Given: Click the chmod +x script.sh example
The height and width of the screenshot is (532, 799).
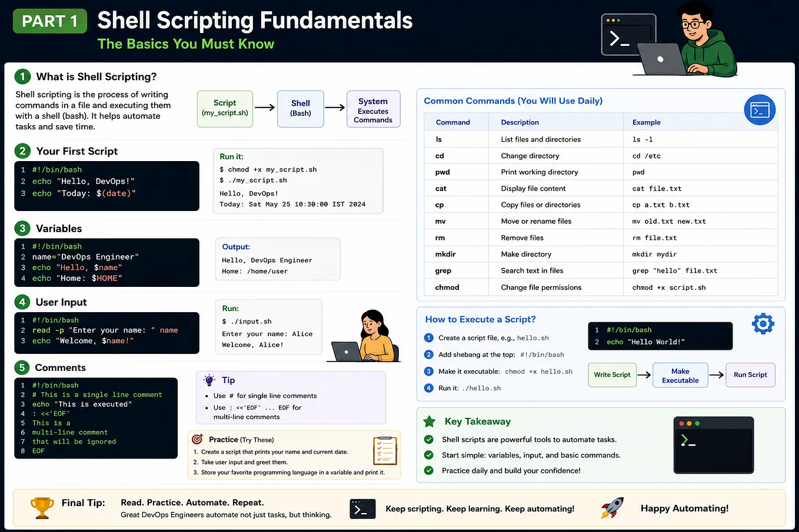Looking at the screenshot, I should 669,287.
